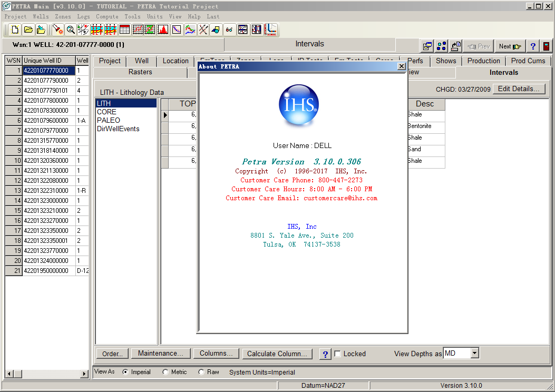Viewport: 555px width, 392px height.
Task: Open the Tools menu
Action: (x=132, y=17)
